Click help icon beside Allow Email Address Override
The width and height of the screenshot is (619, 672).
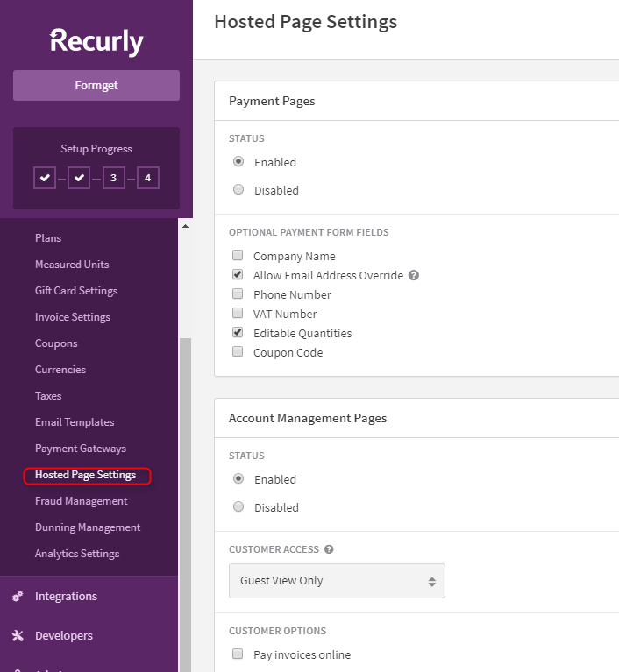414,275
